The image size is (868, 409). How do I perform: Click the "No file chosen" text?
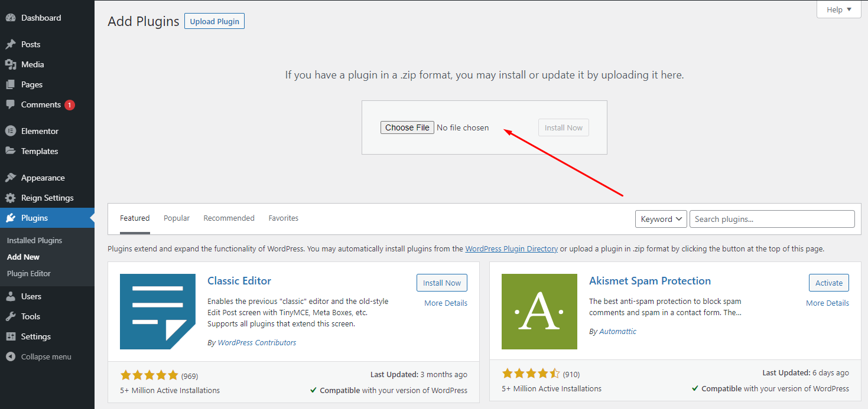[x=463, y=127]
